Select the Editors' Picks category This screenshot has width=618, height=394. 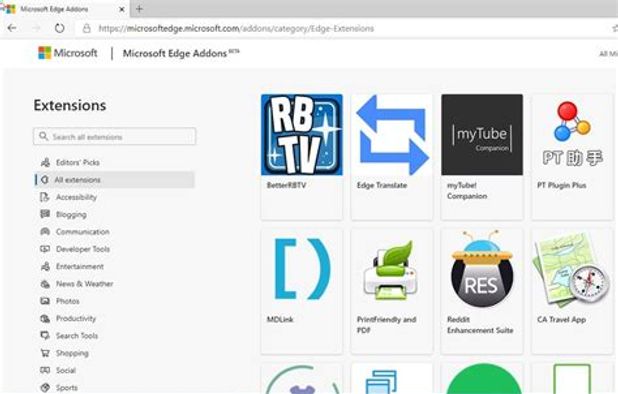coord(78,162)
